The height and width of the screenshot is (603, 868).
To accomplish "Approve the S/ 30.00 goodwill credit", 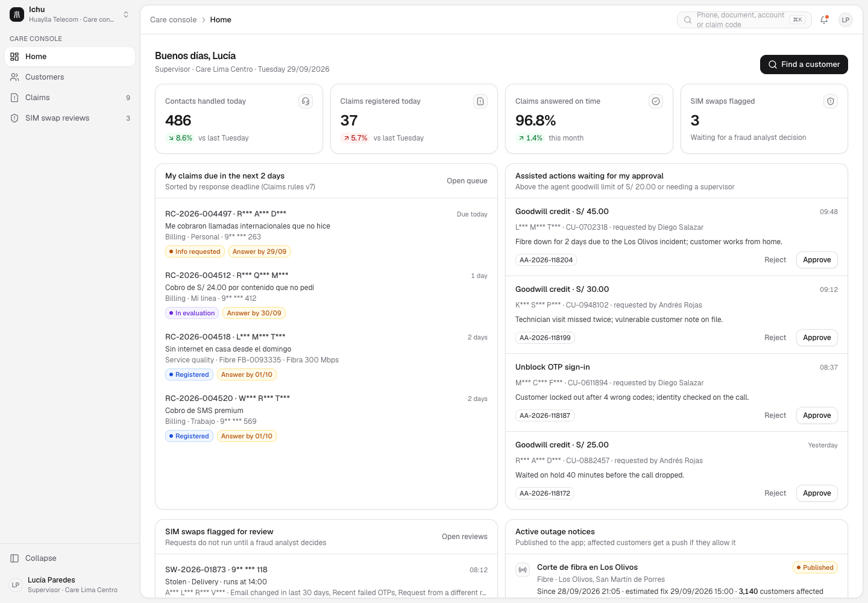I will click(817, 338).
